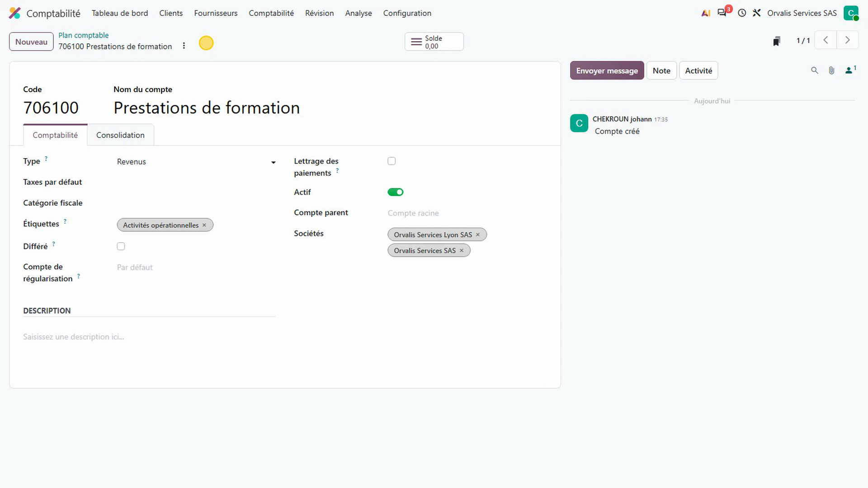Click the Envoyer message button

607,70
